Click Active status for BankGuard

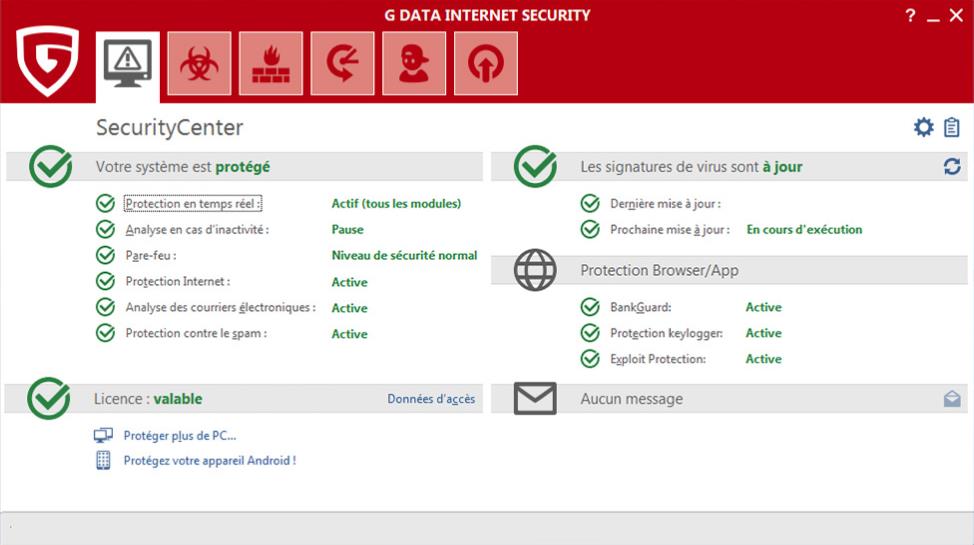click(x=763, y=307)
